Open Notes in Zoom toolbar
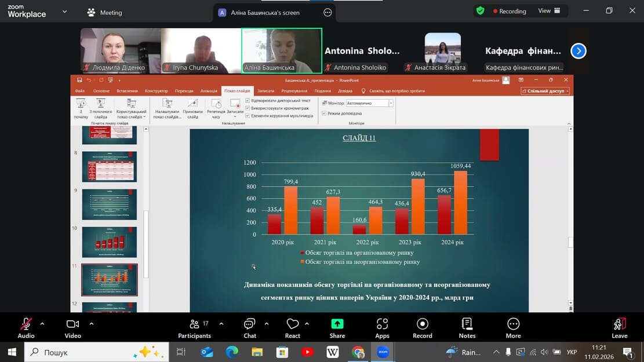 click(467, 324)
